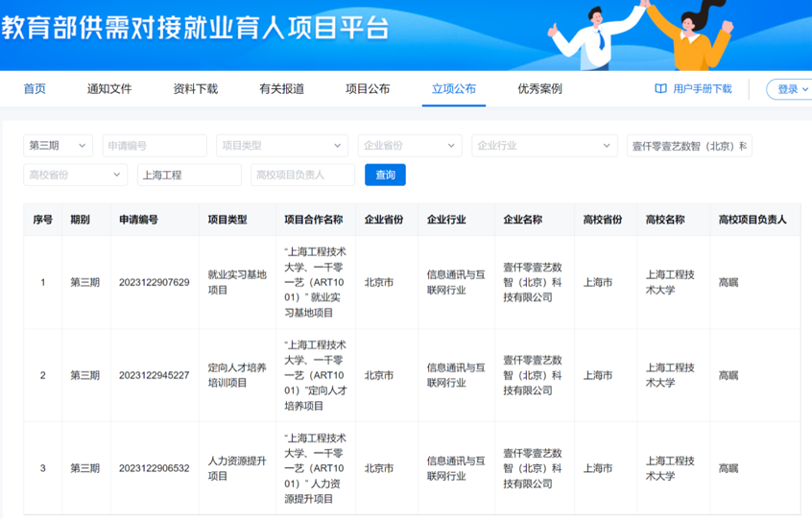This screenshot has height=519, width=812.
Task: Open the 优秀案例 tab
Action: point(539,89)
